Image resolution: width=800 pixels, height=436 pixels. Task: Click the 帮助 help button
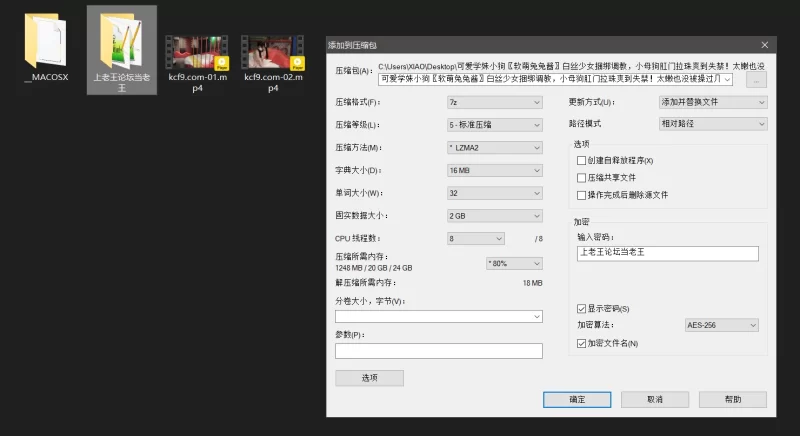(x=733, y=400)
